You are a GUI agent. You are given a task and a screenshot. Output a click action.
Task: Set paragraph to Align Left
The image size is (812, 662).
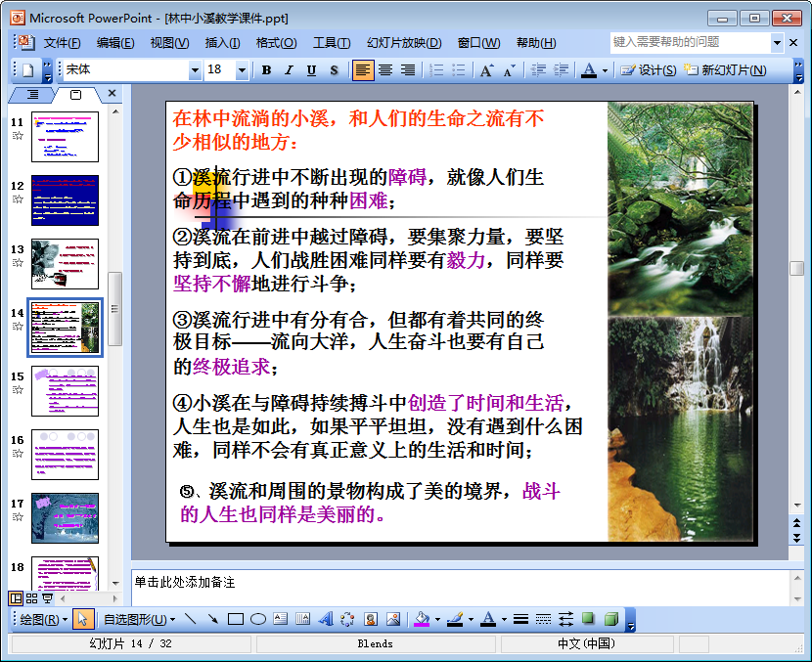pyautogui.click(x=363, y=69)
